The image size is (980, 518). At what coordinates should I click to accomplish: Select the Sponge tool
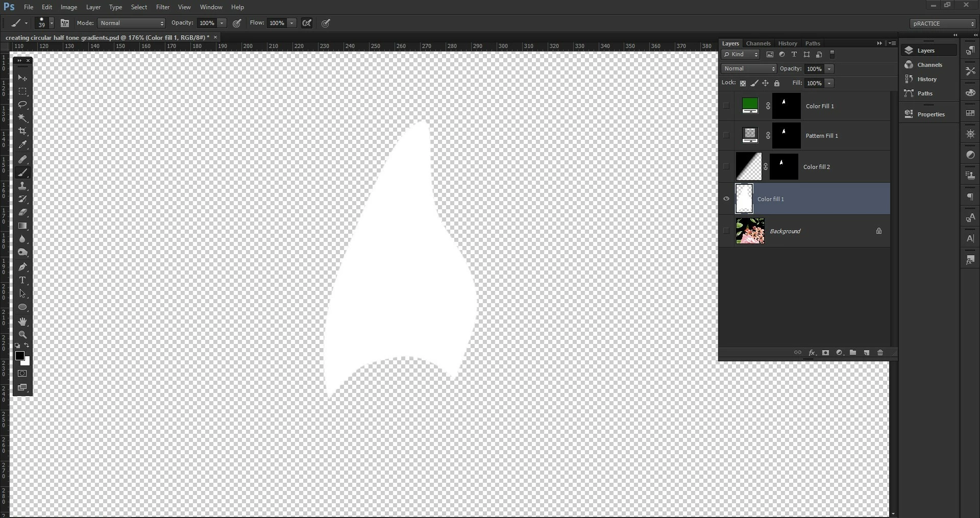(22, 252)
